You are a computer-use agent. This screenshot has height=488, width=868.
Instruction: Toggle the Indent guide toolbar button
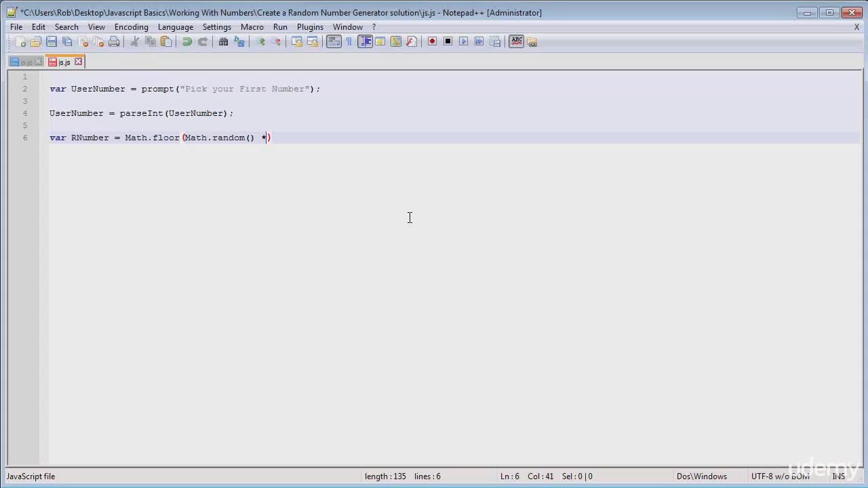[x=365, y=41]
